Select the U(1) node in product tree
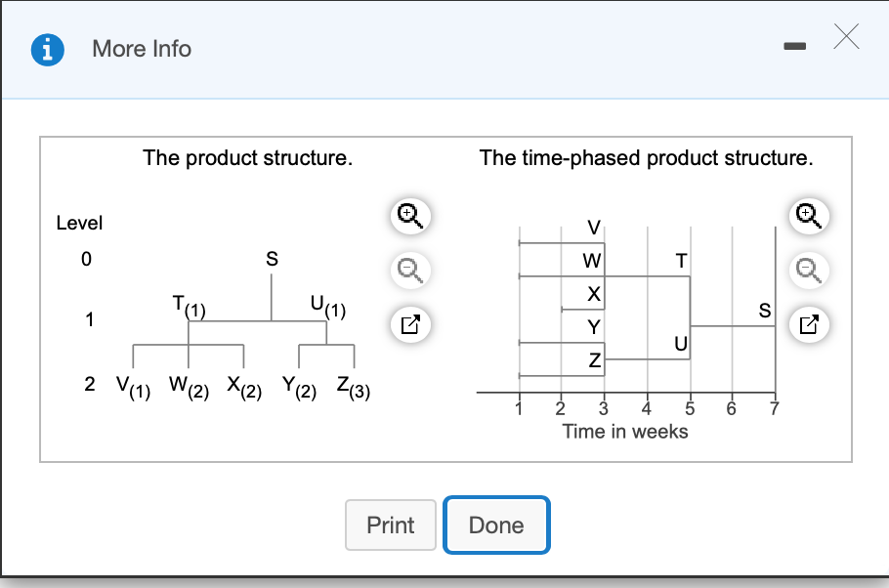The height and width of the screenshot is (588, 889). coord(327,307)
